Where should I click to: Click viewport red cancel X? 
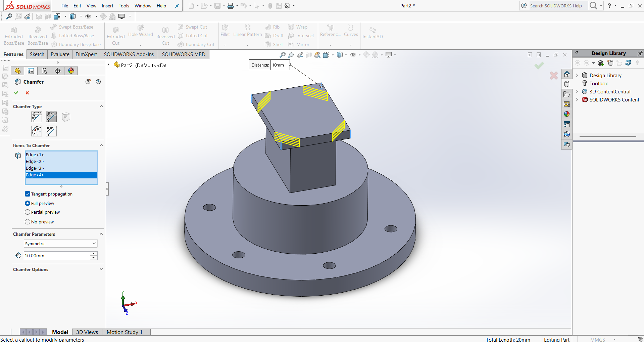point(554,76)
